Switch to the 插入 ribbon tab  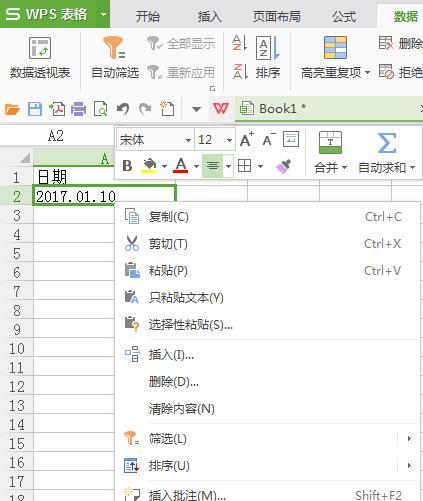tap(209, 16)
